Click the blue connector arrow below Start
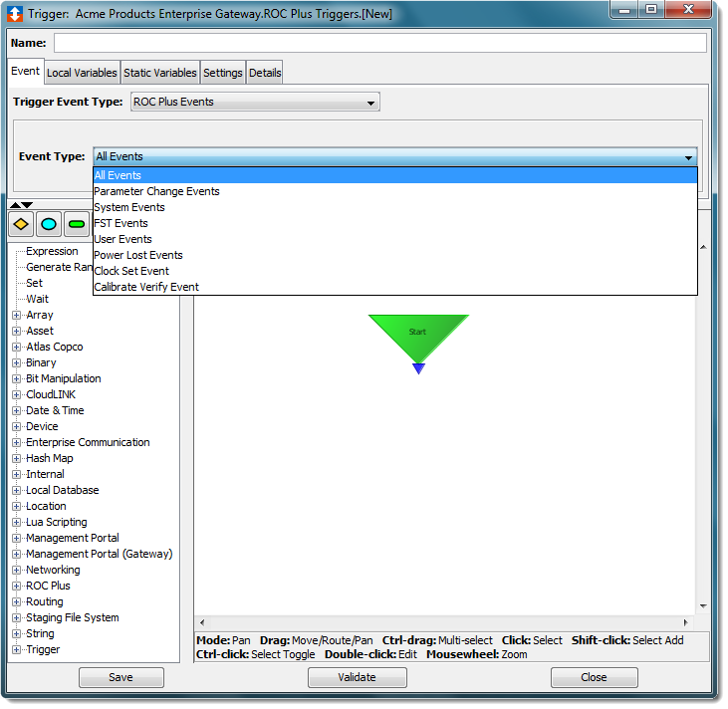The width and height of the screenshot is (728, 709). pos(418,368)
